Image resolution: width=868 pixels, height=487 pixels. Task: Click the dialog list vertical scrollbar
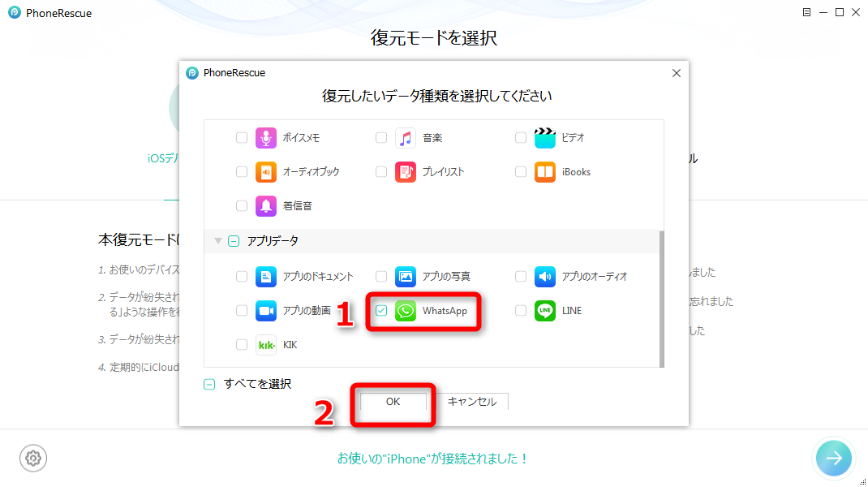pyautogui.click(x=661, y=300)
